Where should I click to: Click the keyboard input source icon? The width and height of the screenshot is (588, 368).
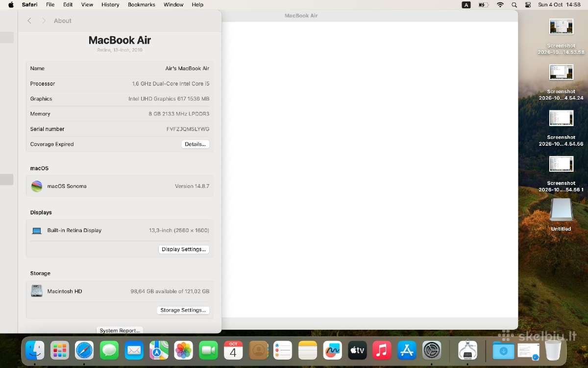tap(466, 4)
